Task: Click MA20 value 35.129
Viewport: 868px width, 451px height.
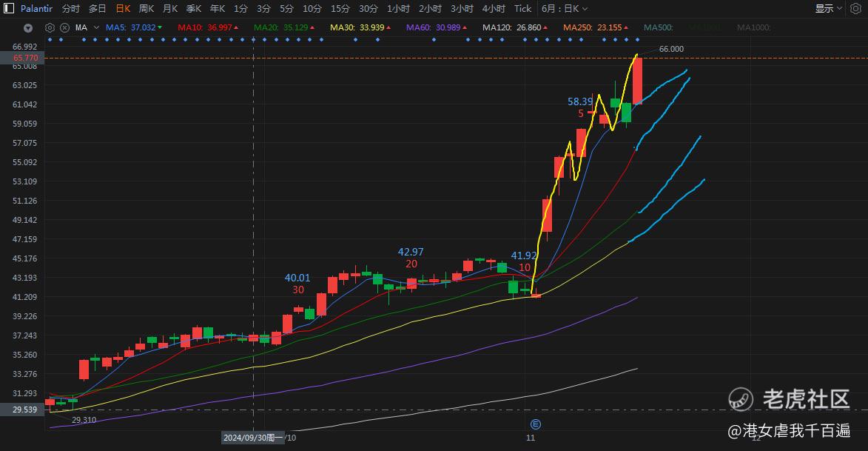Action: (295, 27)
